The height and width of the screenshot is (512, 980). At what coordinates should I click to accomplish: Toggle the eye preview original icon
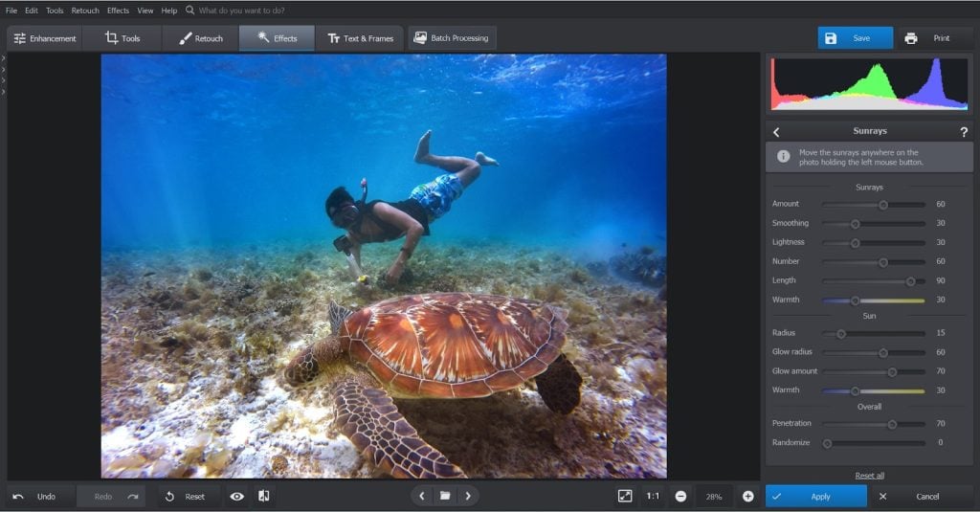237,497
